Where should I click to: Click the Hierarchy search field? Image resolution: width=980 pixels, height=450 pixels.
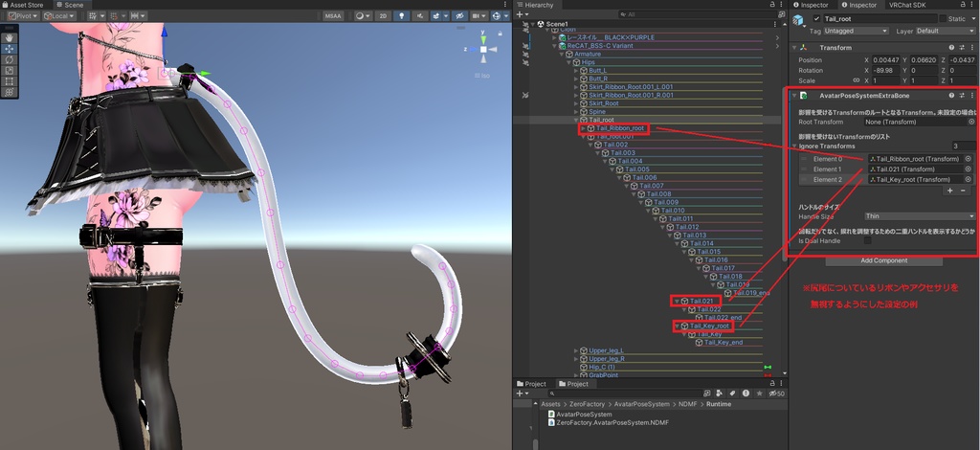point(697,13)
